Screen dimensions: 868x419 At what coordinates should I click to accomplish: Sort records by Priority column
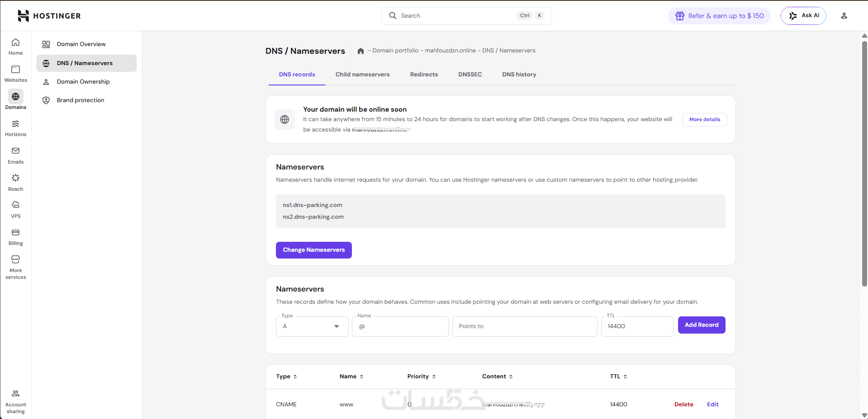click(421, 377)
